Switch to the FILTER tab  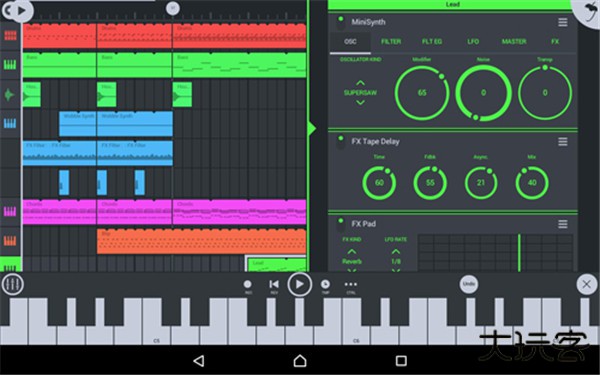click(391, 42)
